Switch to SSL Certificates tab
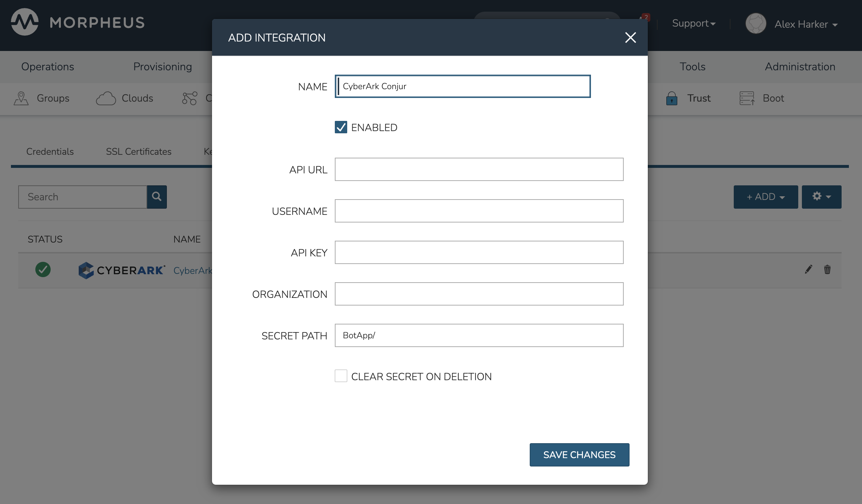The width and height of the screenshot is (862, 504). (x=138, y=151)
